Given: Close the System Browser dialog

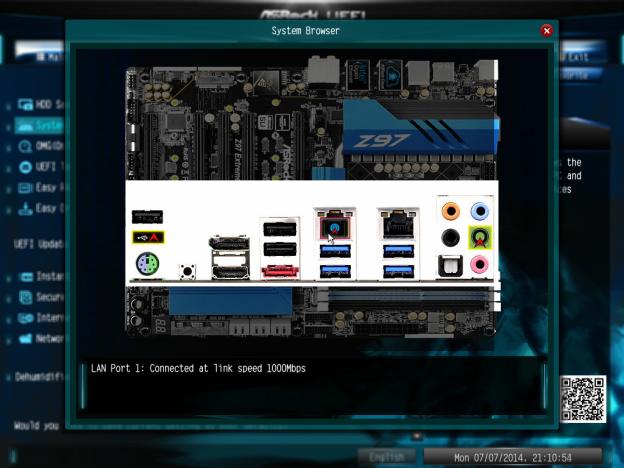Looking at the screenshot, I should (546, 31).
